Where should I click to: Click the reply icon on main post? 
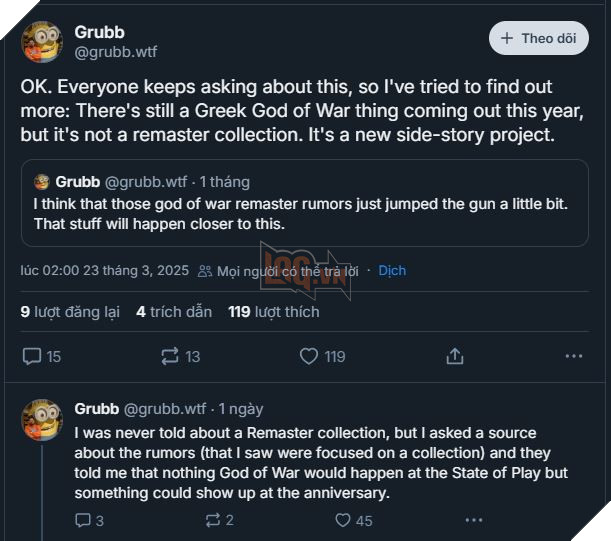(32, 356)
